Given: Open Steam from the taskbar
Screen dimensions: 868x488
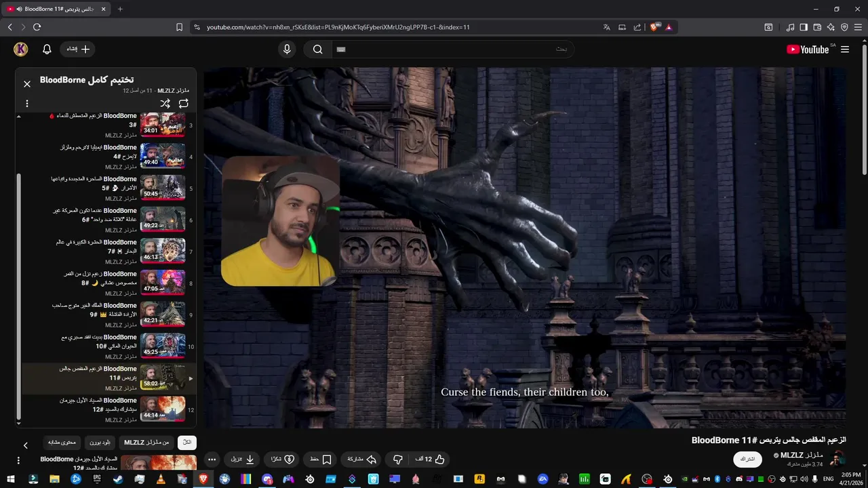Looking at the screenshot, I should click(x=118, y=479).
